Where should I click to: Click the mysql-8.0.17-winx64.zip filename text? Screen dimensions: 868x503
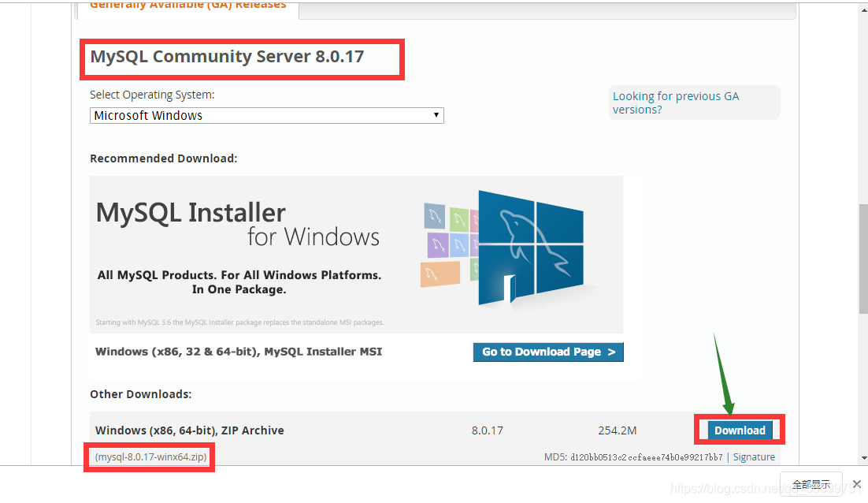click(x=150, y=457)
